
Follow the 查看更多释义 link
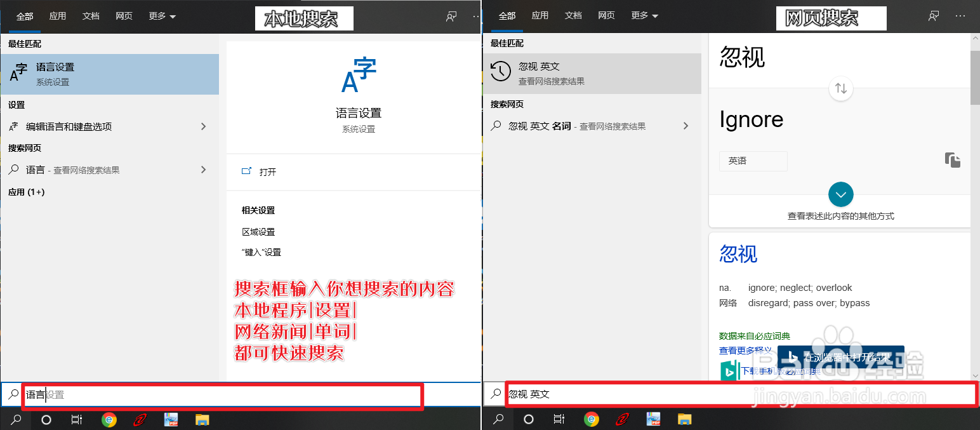pyautogui.click(x=746, y=351)
